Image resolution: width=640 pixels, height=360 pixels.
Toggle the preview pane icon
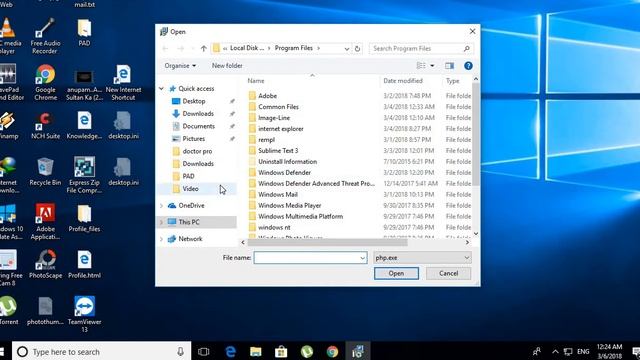[449, 66]
